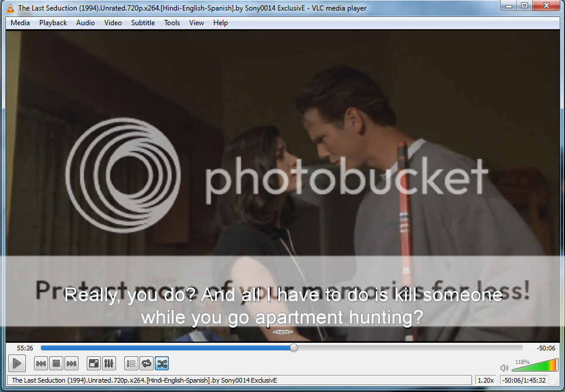Open the Playback menu
565x392 pixels.
[53, 23]
